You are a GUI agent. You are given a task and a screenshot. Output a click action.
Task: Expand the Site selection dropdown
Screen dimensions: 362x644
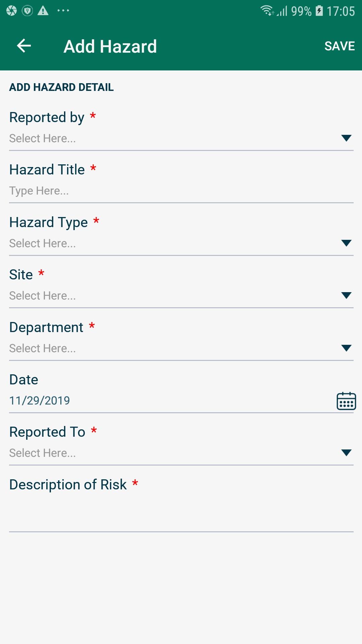click(346, 296)
